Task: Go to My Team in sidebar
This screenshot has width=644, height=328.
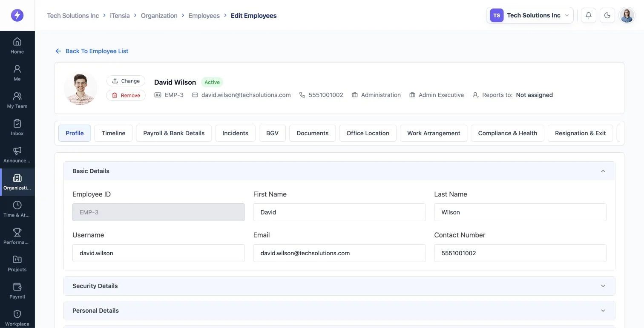Action: click(x=17, y=100)
